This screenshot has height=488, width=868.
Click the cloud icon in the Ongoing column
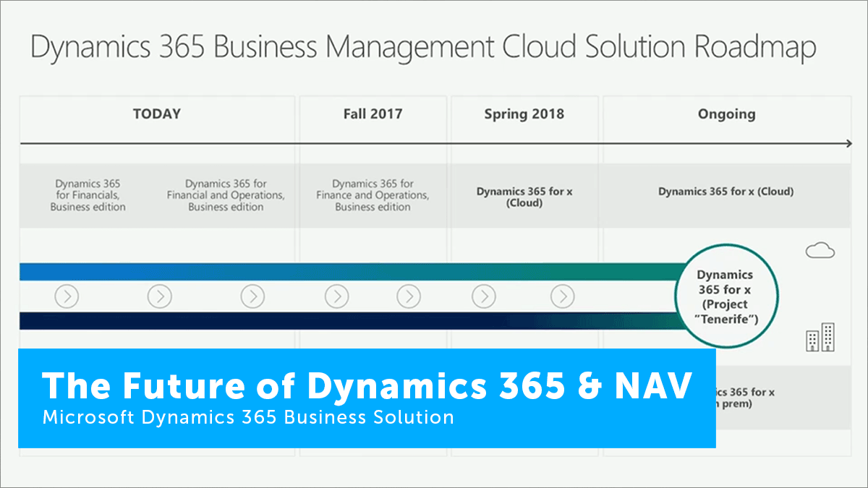(x=820, y=251)
